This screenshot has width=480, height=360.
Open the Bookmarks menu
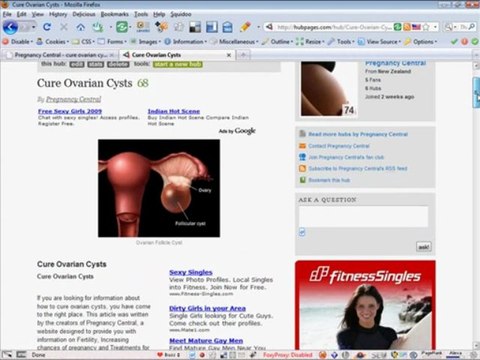(x=115, y=14)
